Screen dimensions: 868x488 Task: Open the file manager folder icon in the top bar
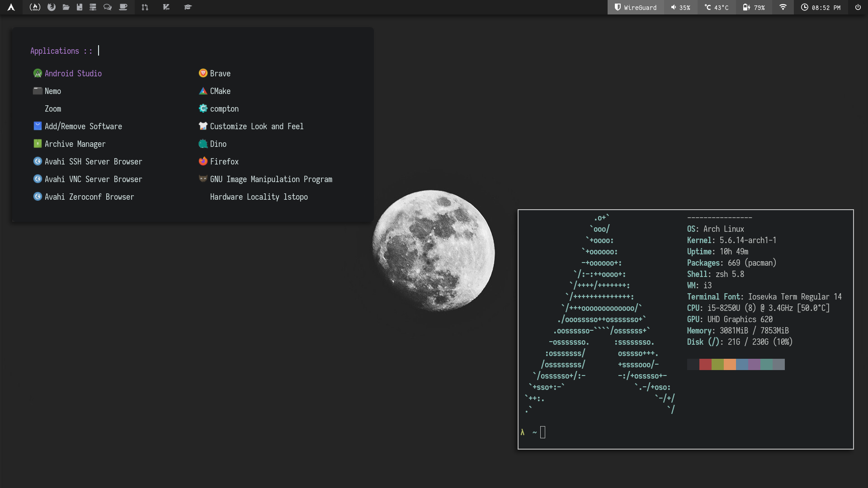pyautogui.click(x=66, y=7)
